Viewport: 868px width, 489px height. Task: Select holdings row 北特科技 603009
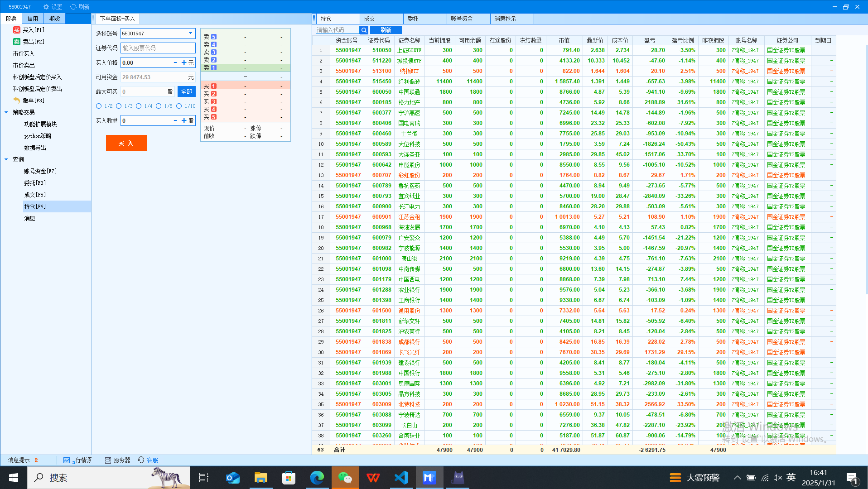574,404
